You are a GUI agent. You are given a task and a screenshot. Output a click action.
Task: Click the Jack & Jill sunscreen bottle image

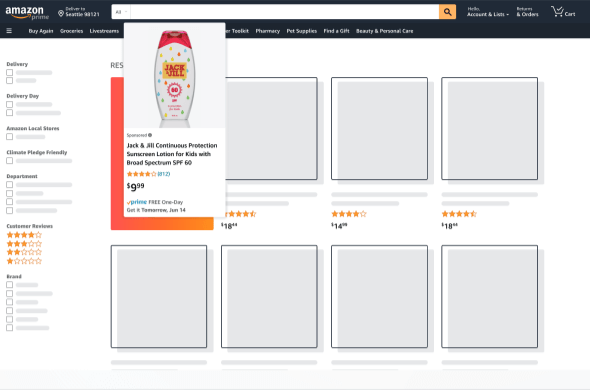coord(175,78)
